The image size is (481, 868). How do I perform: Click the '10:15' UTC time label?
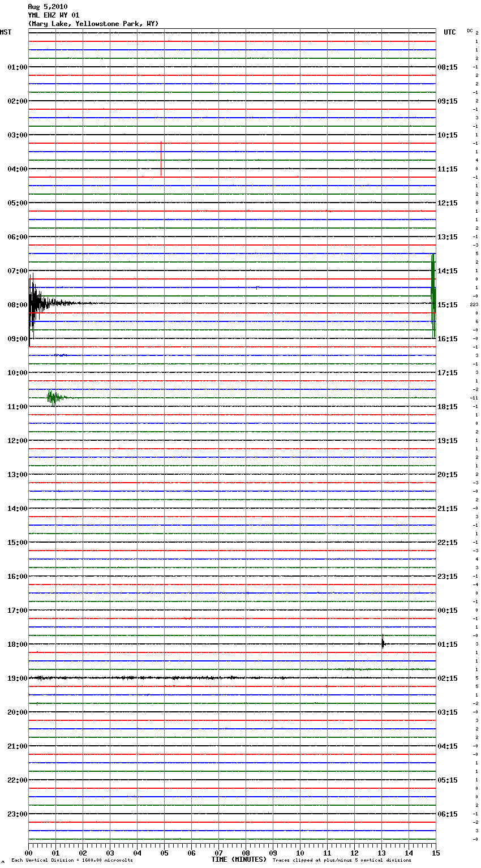tap(448, 135)
